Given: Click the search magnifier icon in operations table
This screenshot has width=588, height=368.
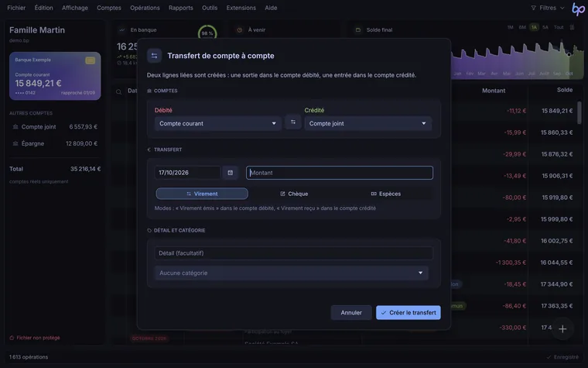Looking at the screenshot, I should tap(118, 91).
